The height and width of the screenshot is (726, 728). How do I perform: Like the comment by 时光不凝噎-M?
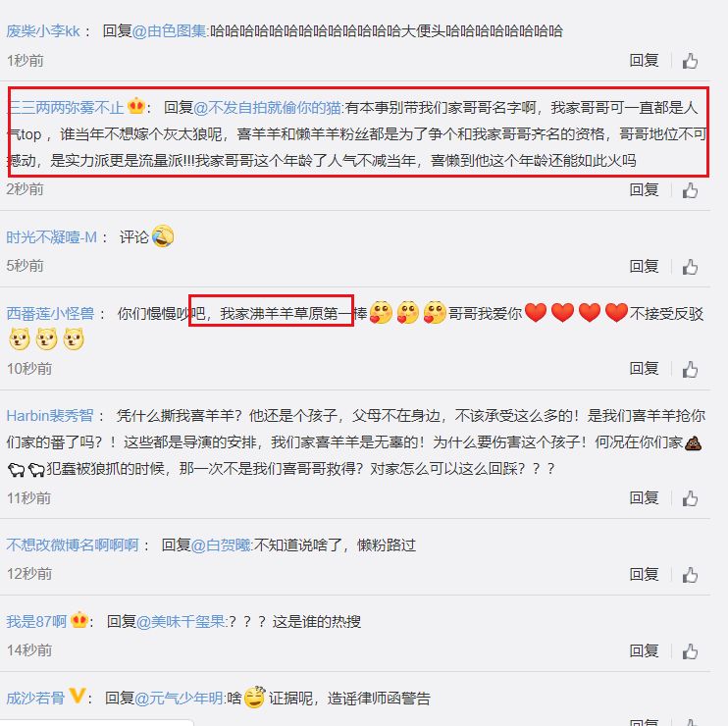coord(690,267)
